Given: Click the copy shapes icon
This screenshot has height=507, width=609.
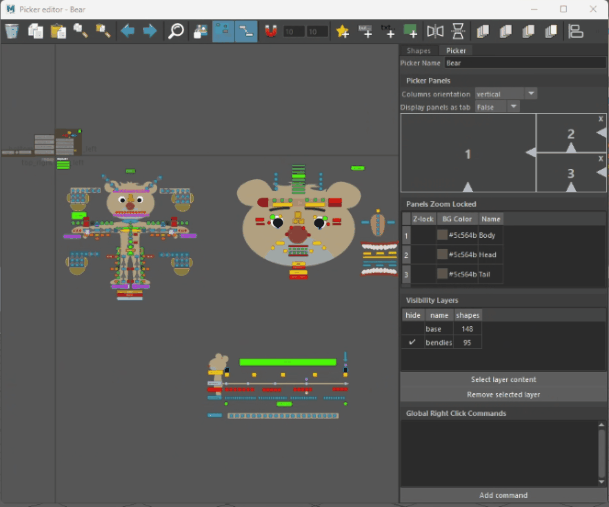Looking at the screenshot, I should click(x=35, y=31).
